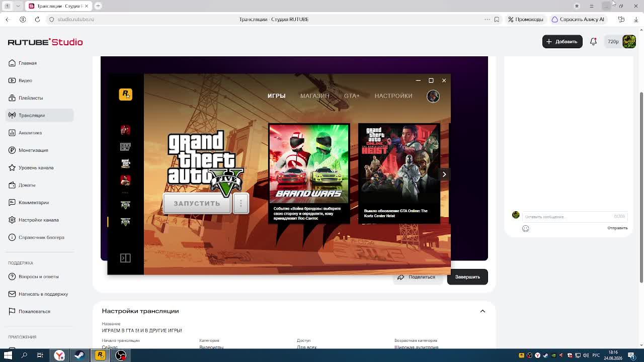The width and height of the screenshot is (644, 362).
Task: Select the GTA IV game icon in launcher
Action: (x=125, y=147)
